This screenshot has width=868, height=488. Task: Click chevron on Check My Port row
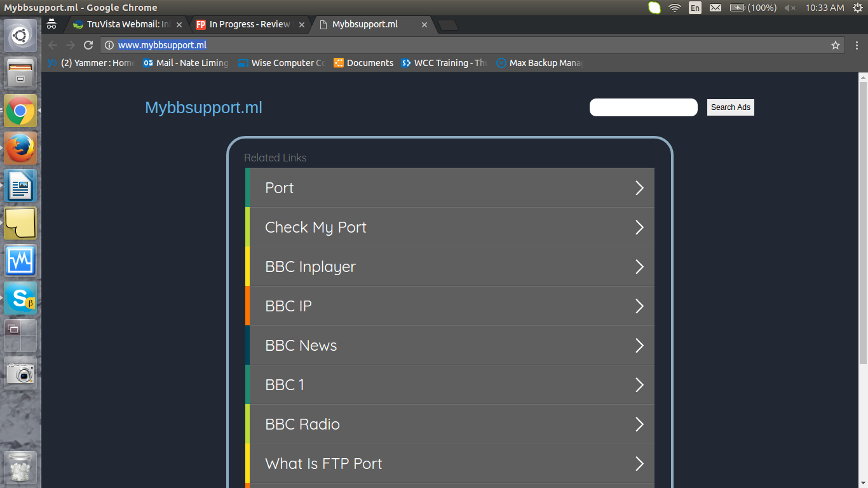click(640, 227)
